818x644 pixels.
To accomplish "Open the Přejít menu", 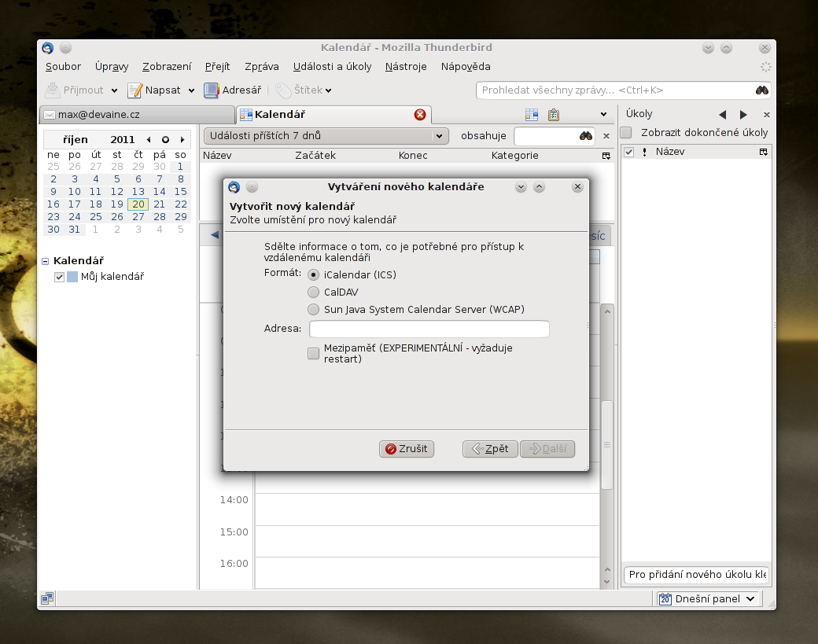I will coord(218,67).
